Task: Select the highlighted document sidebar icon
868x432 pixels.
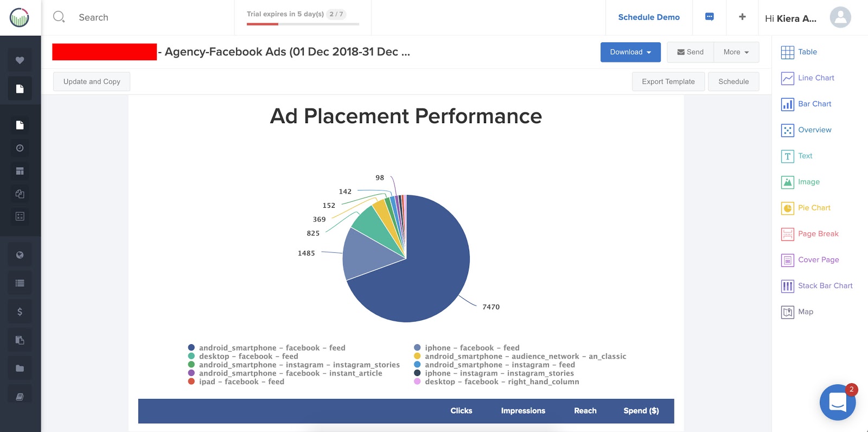Action: pos(20,88)
